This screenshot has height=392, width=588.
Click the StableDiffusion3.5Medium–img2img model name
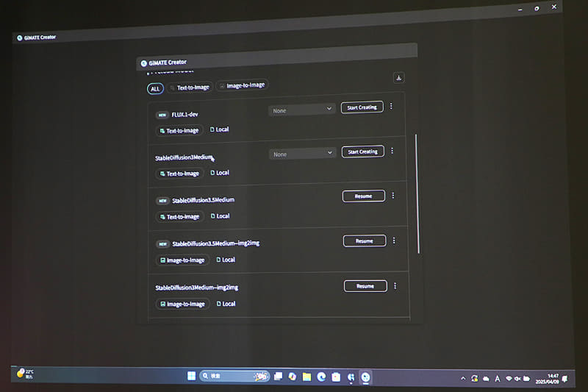[215, 243]
